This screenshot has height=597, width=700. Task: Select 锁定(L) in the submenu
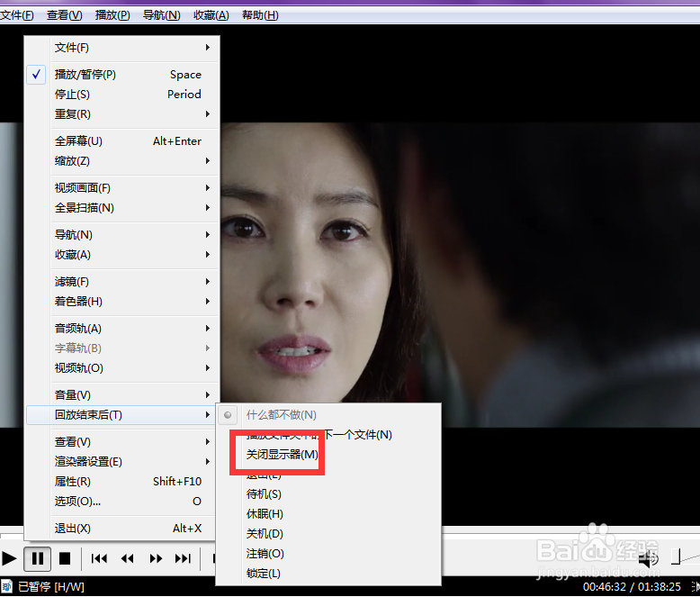[x=328, y=574]
